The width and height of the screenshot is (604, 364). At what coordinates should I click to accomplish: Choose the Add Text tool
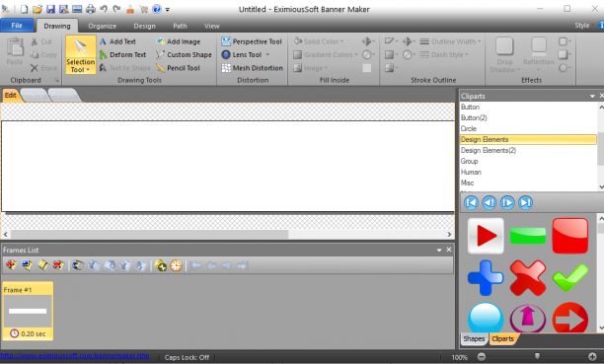click(x=117, y=41)
